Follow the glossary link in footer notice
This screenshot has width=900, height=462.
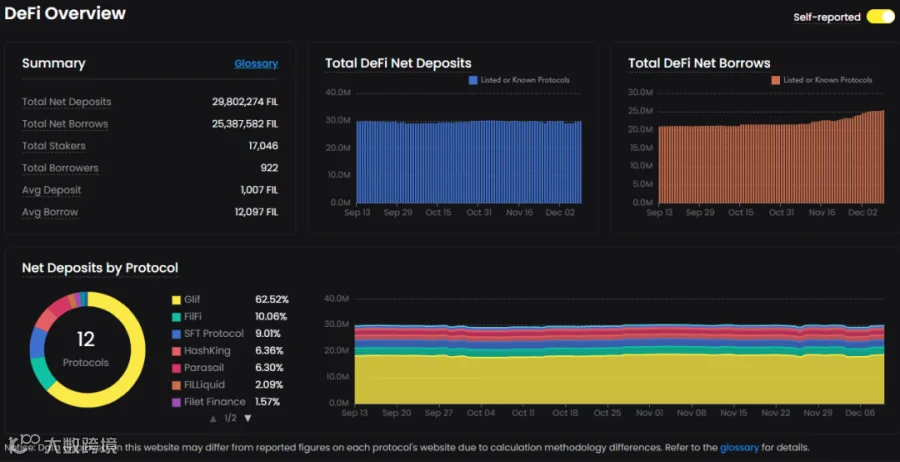tap(739, 447)
